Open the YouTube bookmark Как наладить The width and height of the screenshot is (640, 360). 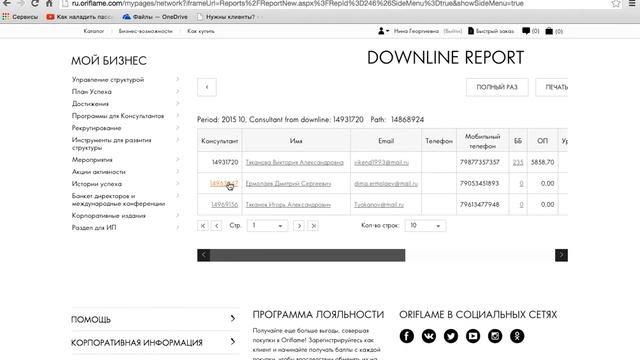click(x=79, y=17)
